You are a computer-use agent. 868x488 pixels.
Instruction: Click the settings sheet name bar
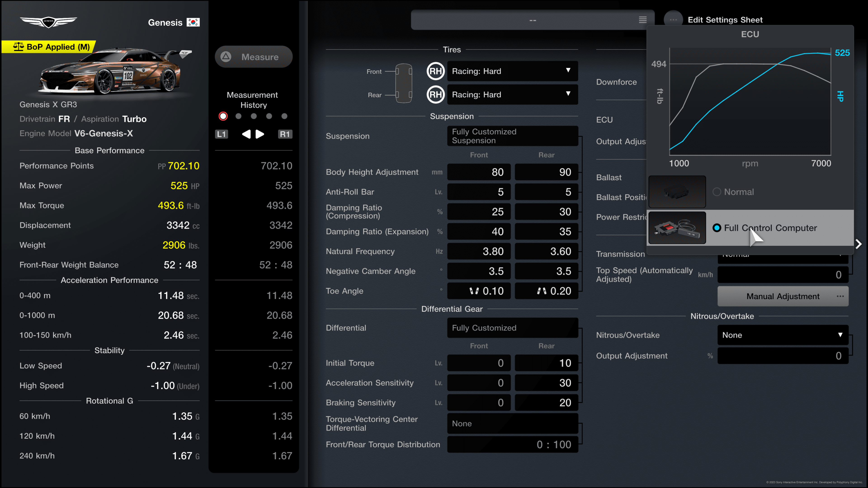tap(532, 20)
